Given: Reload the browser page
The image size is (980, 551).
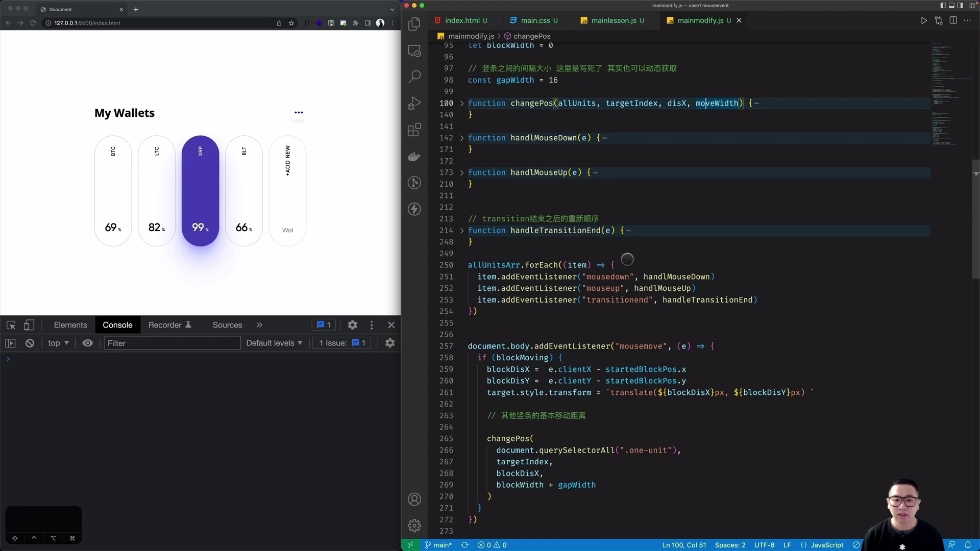Looking at the screenshot, I should point(33,23).
